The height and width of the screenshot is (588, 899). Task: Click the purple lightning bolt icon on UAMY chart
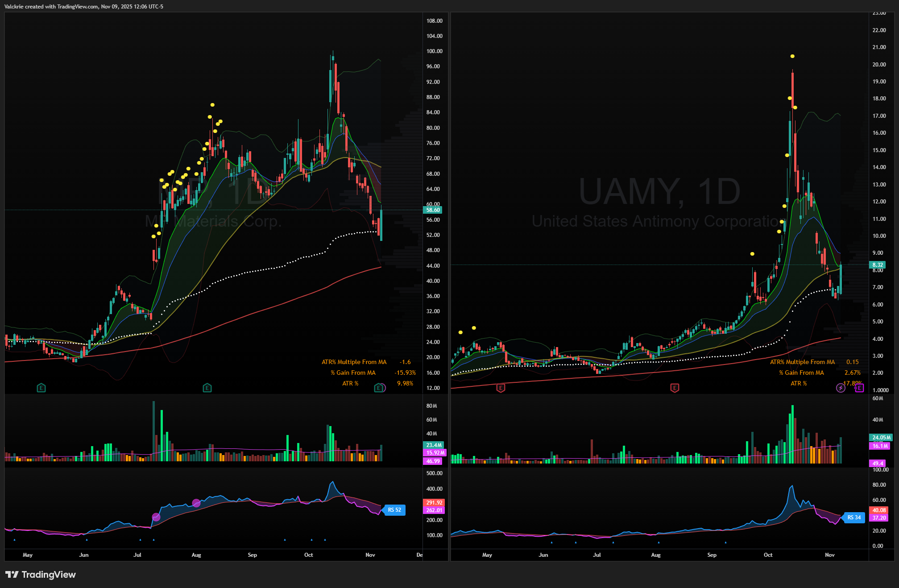pos(841,388)
